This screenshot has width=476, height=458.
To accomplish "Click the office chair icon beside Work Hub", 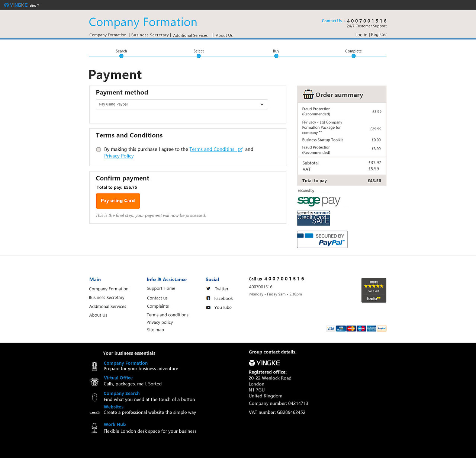I will pos(94,428).
